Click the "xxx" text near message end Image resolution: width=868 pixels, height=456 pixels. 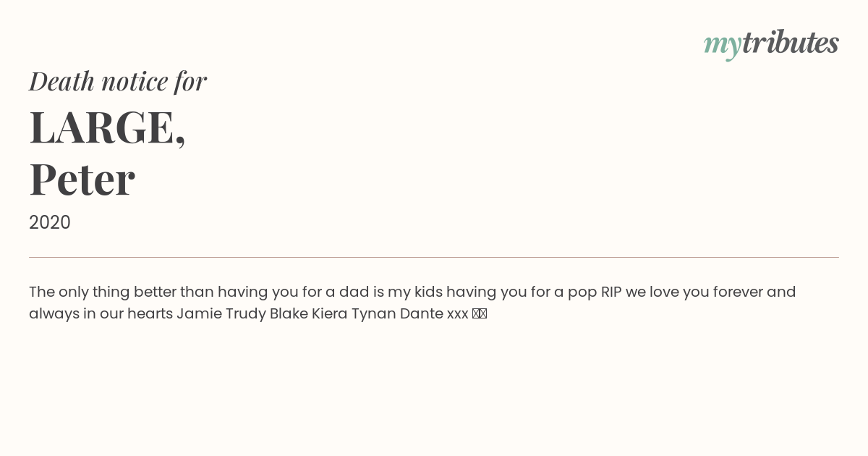point(458,315)
